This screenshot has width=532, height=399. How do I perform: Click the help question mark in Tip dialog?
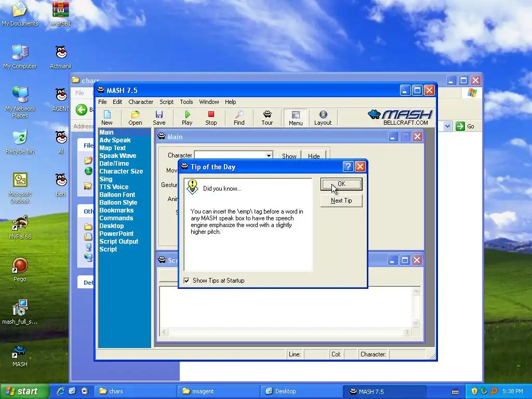coord(348,167)
